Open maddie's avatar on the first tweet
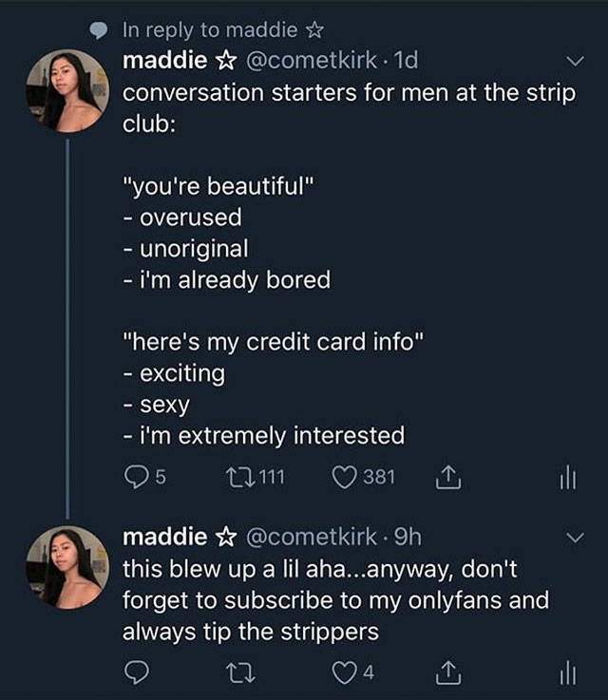This screenshot has height=700, width=608. click(x=67, y=91)
